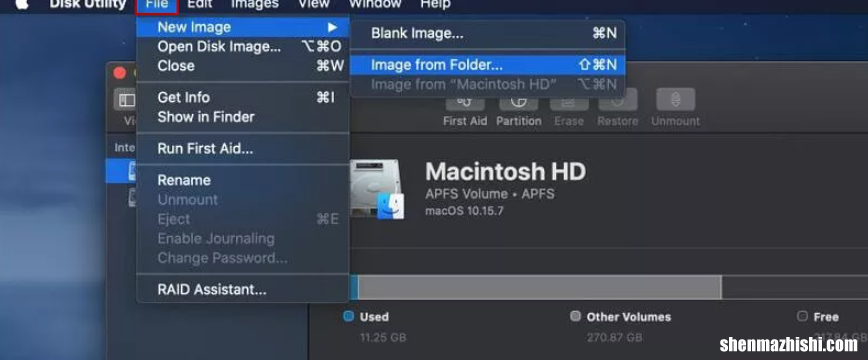
Task: Click the gray Other Volumes swatch
Action: pos(575,316)
